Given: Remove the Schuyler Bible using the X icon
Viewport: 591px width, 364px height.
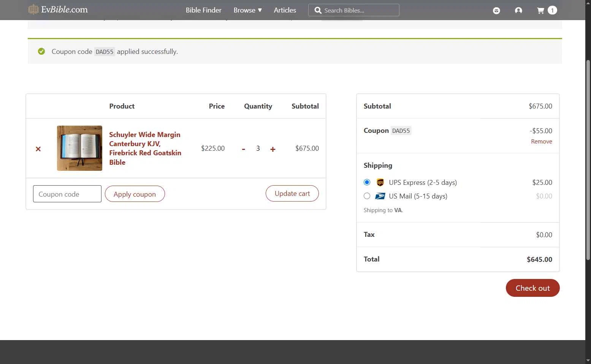Looking at the screenshot, I should 38,149.
